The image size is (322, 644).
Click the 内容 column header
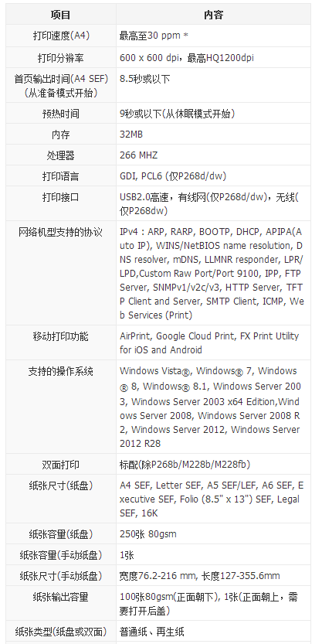pyautogui.click(x=213, y=15)
